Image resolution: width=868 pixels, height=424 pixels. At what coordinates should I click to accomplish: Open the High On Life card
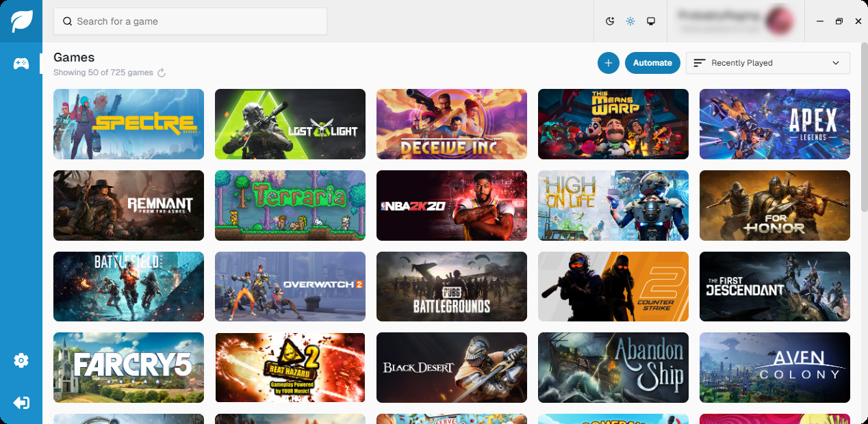[x=613, y=206]
